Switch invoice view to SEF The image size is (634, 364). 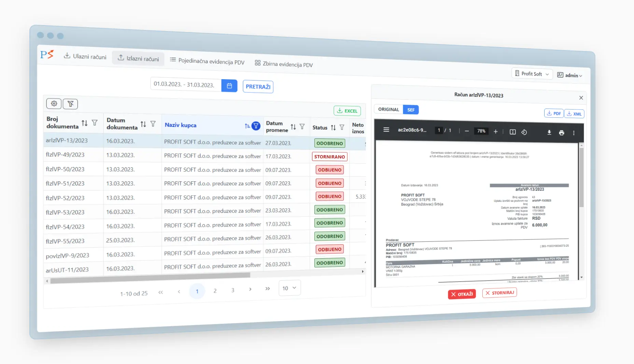point(411,110)
